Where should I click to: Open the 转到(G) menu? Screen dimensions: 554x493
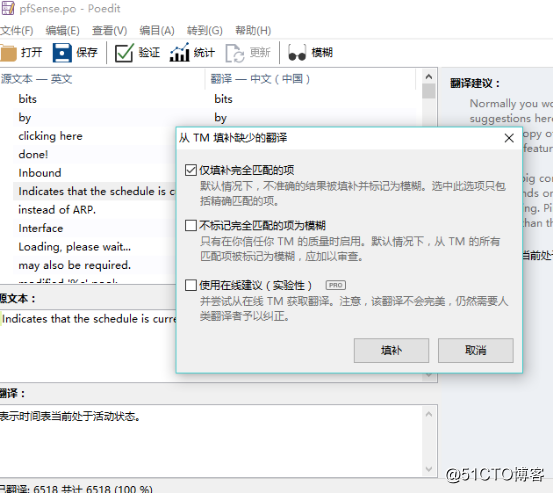[205, 31]
